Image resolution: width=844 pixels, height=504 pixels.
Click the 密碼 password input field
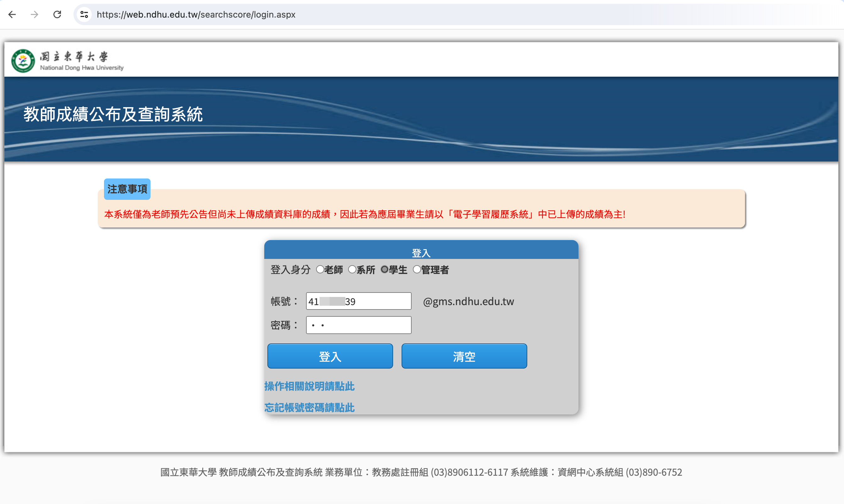click(x=359, y=325)
